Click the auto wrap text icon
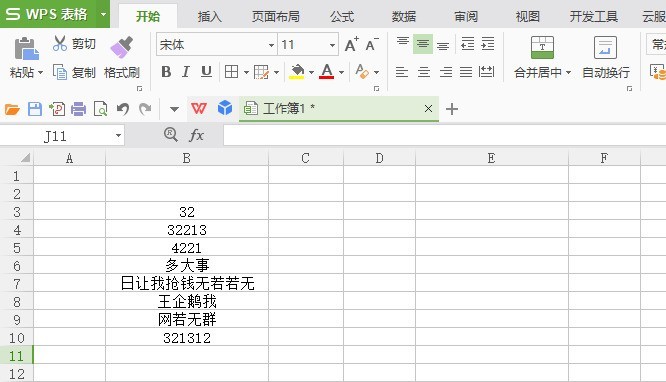The height and width of the screenshot is (382, 666). click(x=605, y=47)
